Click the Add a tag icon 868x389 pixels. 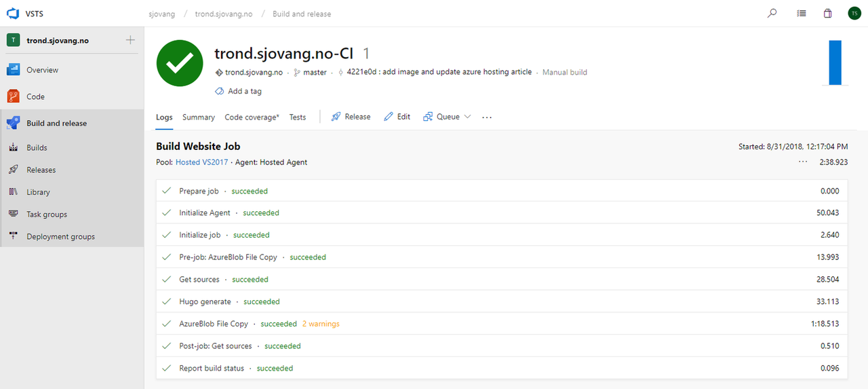pyautogui.click(x=220, y=91)
